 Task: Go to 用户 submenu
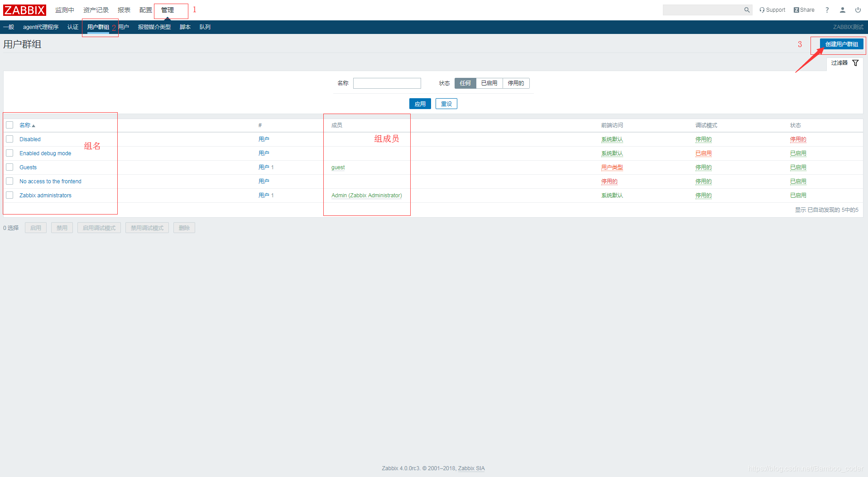124,27
